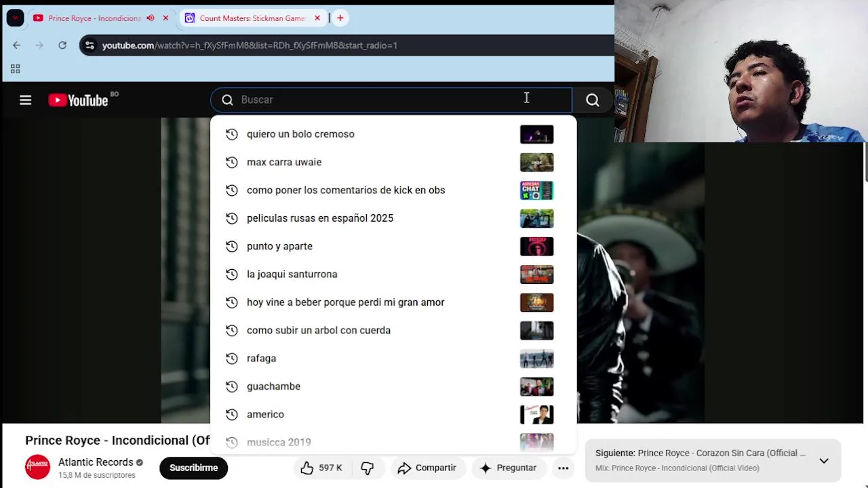Select suggestion 'peliculas rusas en español 2025'
This screenshot has height=488, width=868.
click(x=393, y=218)
